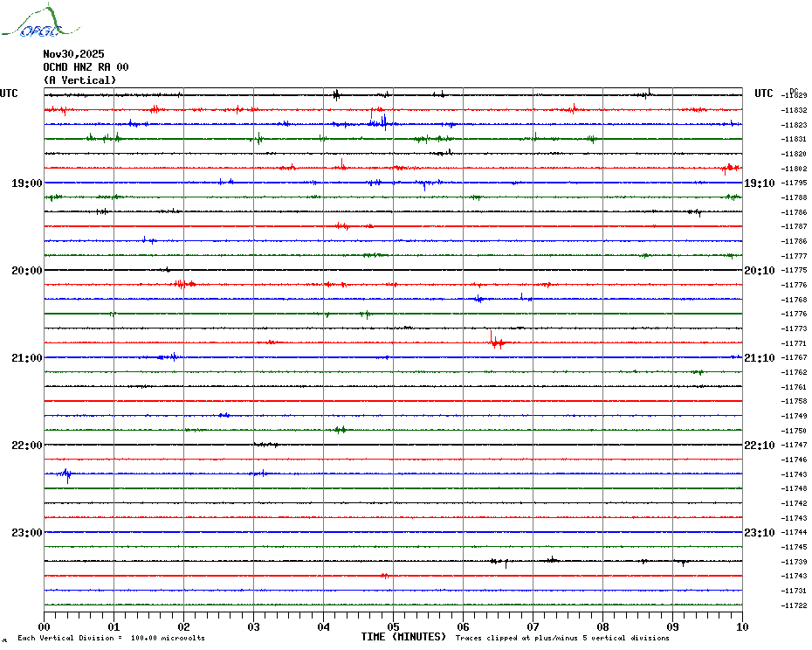Select the -11829 offset value at top right

(x=795, y=95)
